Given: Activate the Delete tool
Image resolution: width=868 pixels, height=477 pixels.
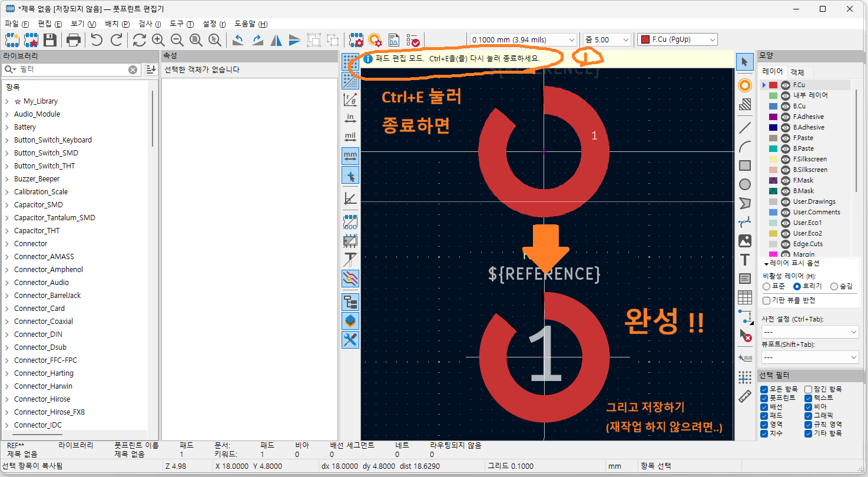Looking at the screenshot, I should click(745, 335).
